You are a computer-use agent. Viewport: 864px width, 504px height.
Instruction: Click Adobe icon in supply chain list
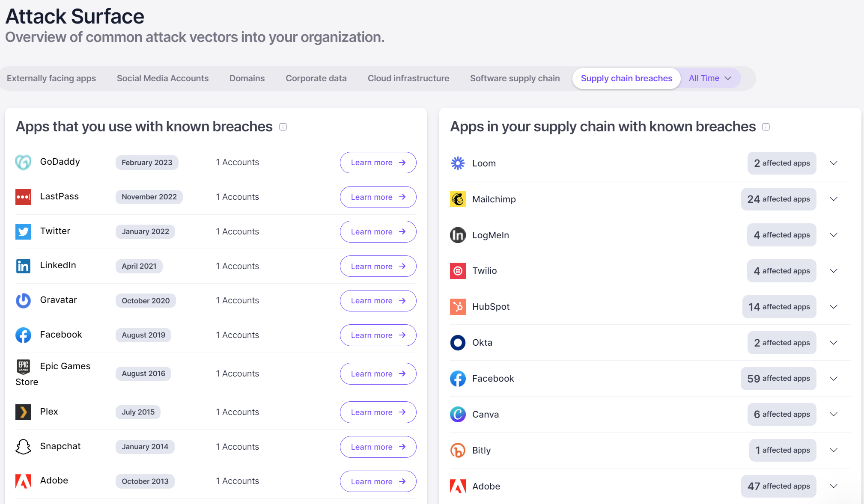coord(458,486)
